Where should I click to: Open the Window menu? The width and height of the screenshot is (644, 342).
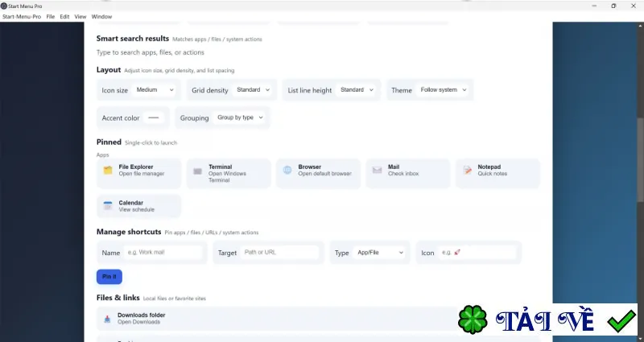[x=101, y=17]
